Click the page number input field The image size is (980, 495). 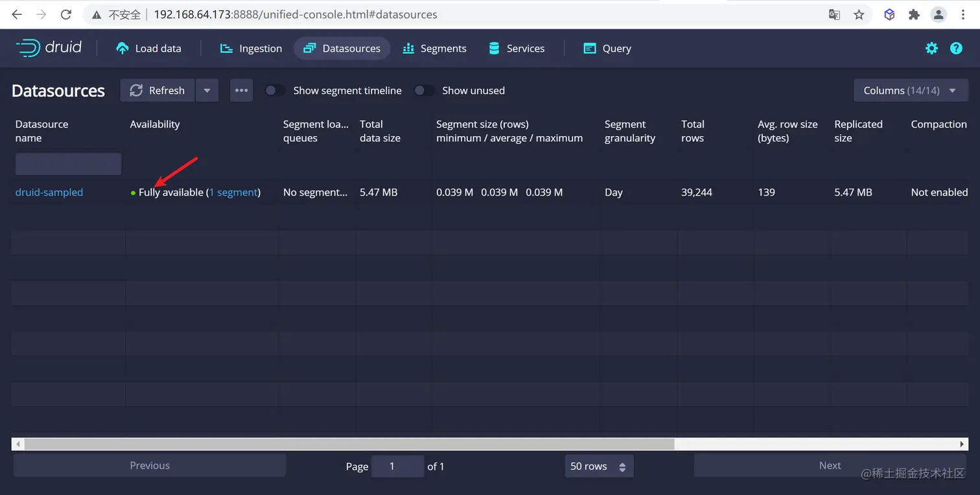tap(397, 466)
